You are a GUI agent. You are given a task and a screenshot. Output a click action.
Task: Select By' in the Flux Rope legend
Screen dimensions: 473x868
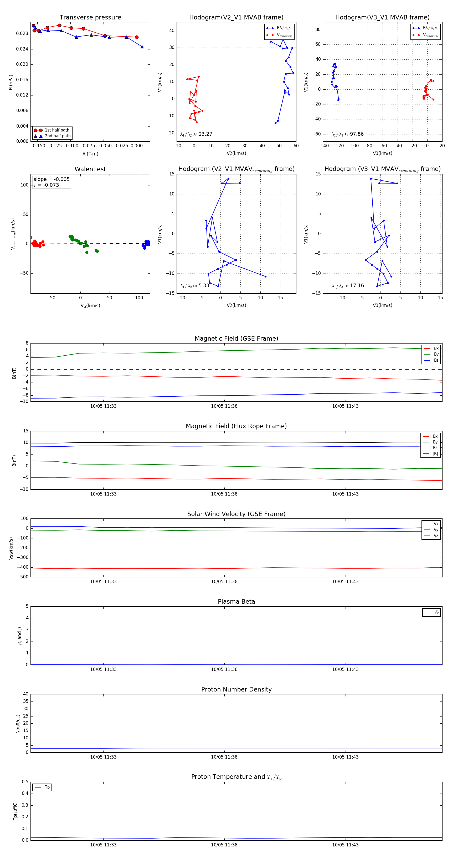pos(431,442)
